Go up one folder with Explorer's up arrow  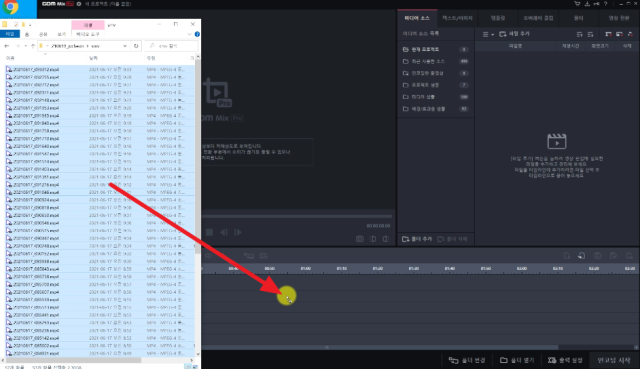tap(33, 46)
